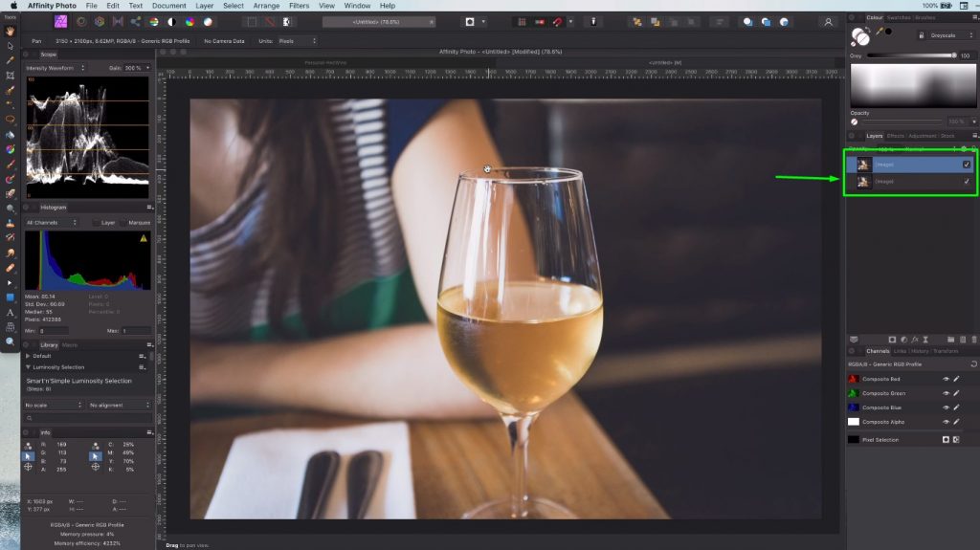This screenshot has height=550, width=980.
Task: Apply Auto Contrast from toolbar
Action: tap(172, 22)
